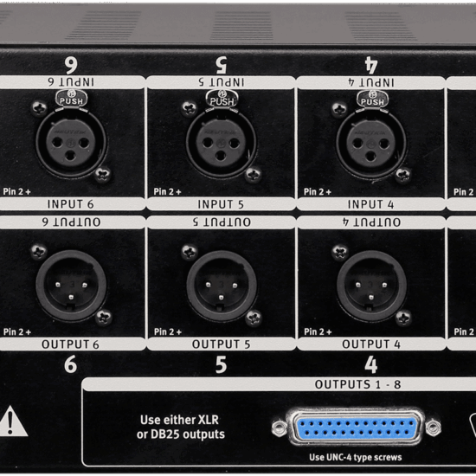Click the upside-down 'OUTPUT 4' label
This screenshot has width=476, height=476.
(x=371, y=222)
